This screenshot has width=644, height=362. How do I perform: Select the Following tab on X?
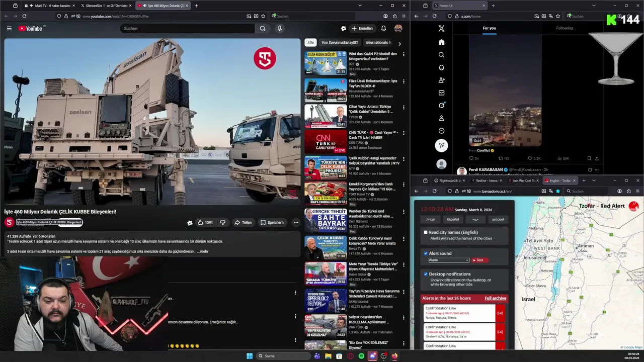tap(565, 28)
